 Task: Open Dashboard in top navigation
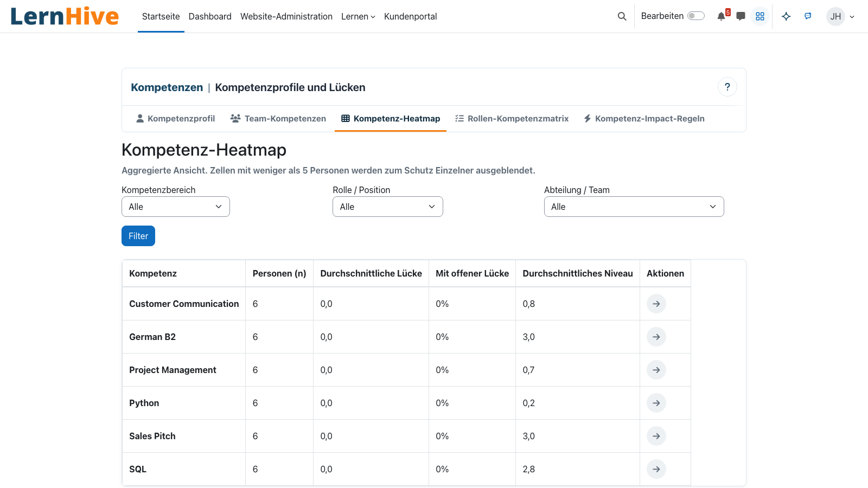(x=210, y=16)
